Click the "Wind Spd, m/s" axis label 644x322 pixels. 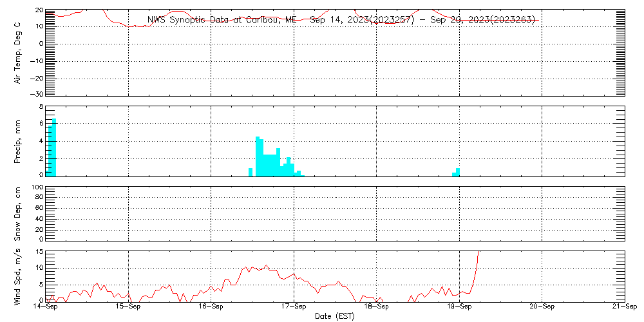(18, 276)
